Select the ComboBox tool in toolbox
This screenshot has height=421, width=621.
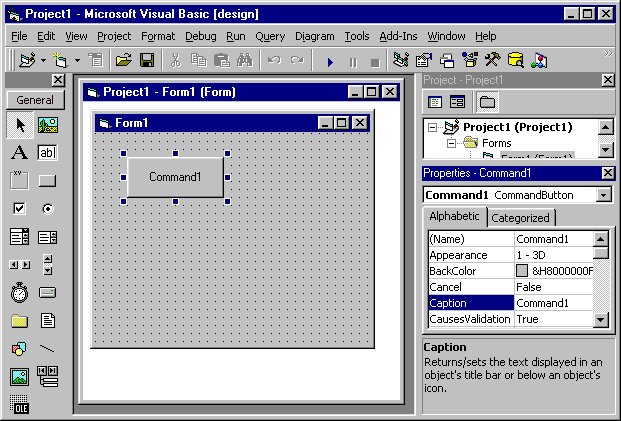pos(19,237)
